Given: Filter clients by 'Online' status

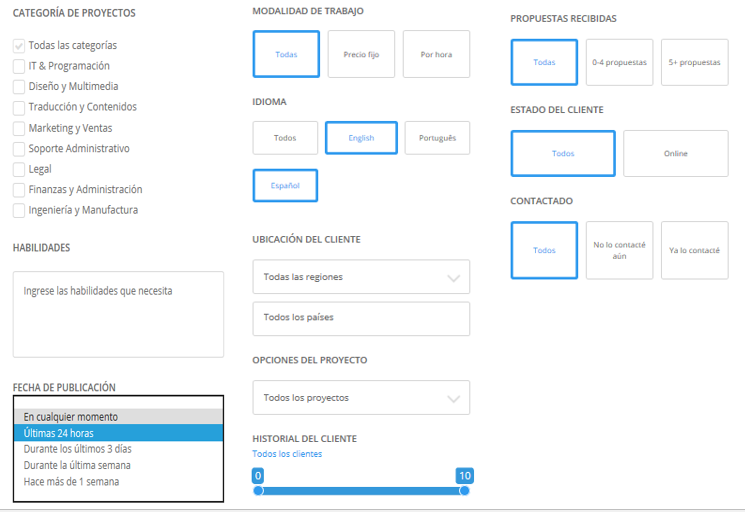Looking at the screenshot, I should coord(676,153).
